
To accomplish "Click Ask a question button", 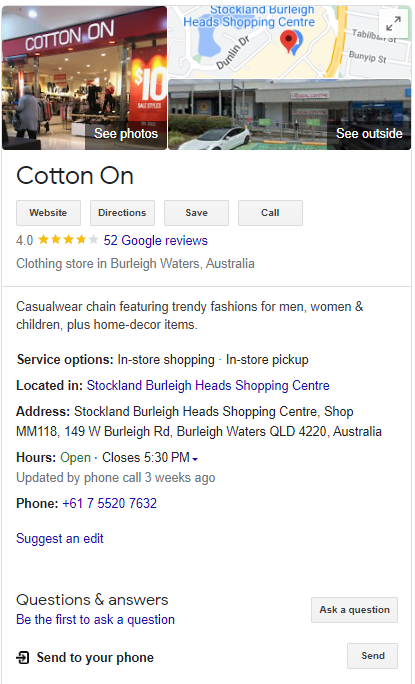I will click(354, 610).
